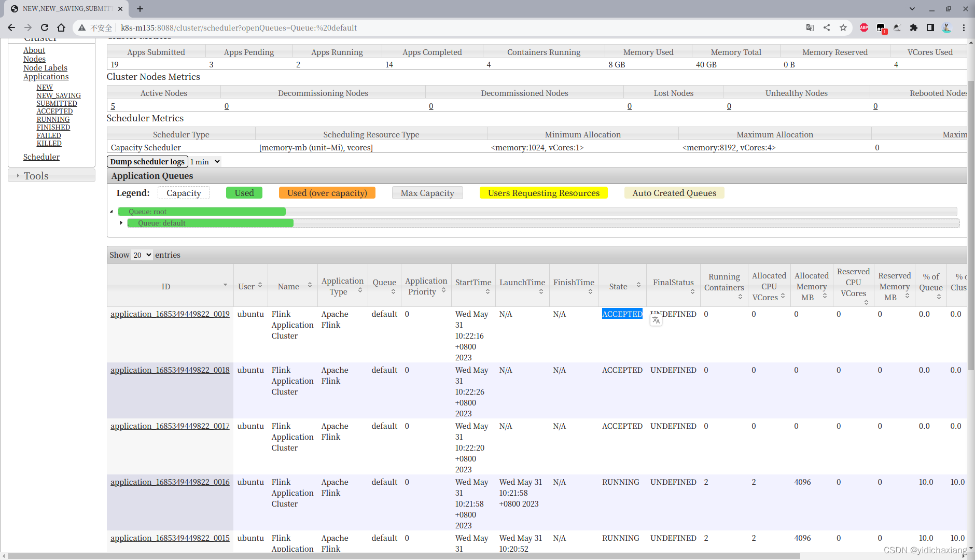Click Active Nodes count 5 link
Image resolution: width=975 pixels, height=560 pixels.
pyautogui.click(x=113, y=106)
